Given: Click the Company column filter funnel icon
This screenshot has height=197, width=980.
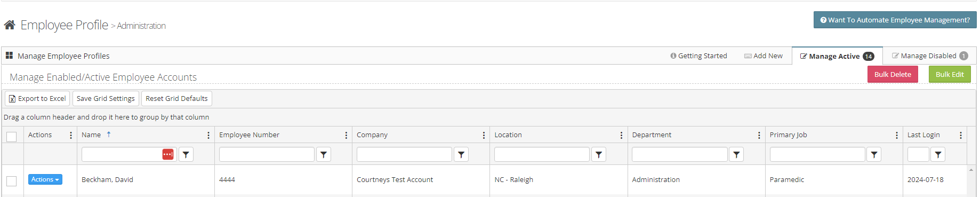Looking at the screenshot, I should pos(461,154).
